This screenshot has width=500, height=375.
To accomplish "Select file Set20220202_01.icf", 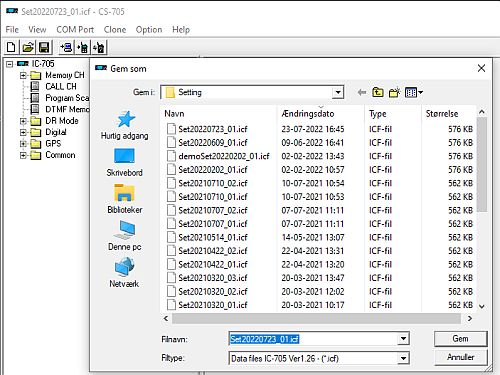I will click(x=213, y=170).
